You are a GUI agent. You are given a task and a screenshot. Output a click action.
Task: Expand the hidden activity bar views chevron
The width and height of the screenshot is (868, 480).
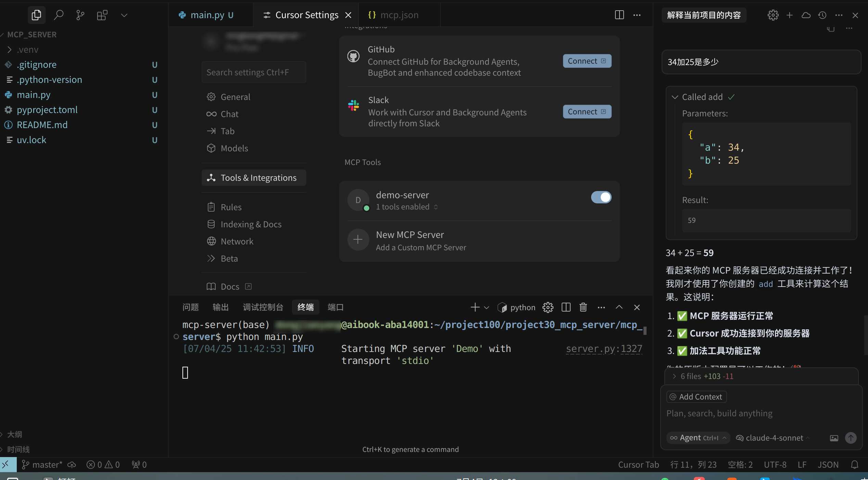pos(124,15)
